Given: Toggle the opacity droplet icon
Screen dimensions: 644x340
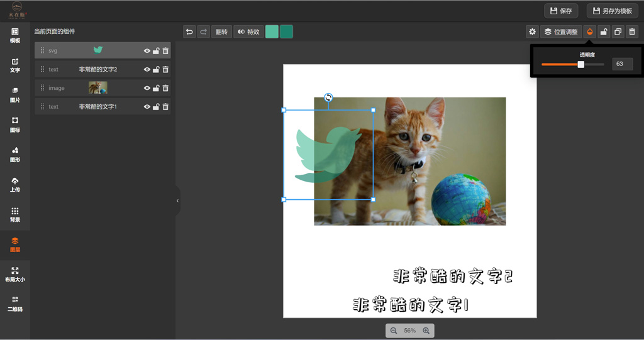Looking at the screenshot, I should (x=590, y=31).
